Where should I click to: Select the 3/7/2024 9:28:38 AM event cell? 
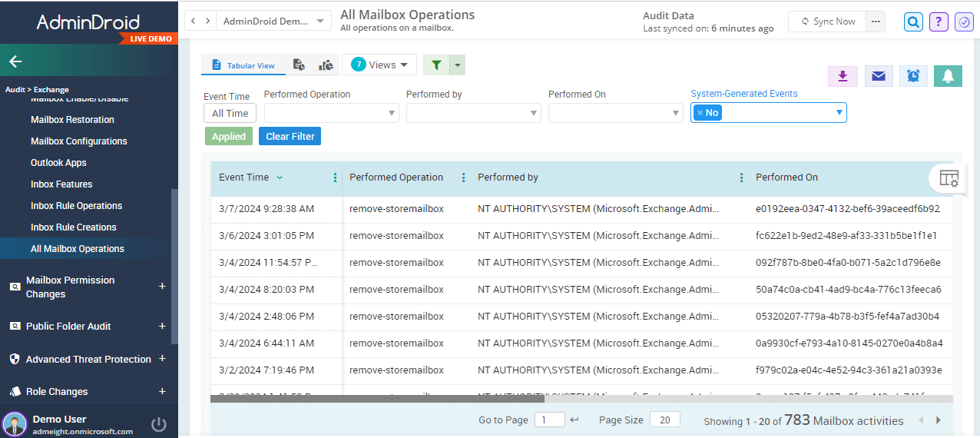pyautogui.click(x=266, y=208)
